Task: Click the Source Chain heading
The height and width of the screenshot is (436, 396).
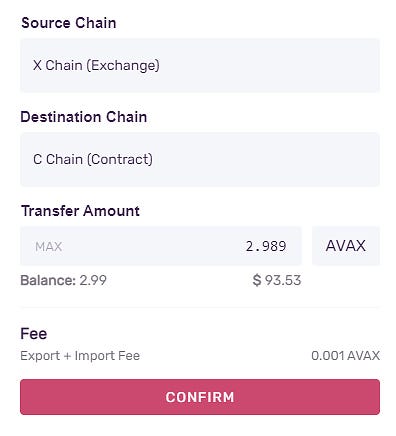Action: coord(69,23)
